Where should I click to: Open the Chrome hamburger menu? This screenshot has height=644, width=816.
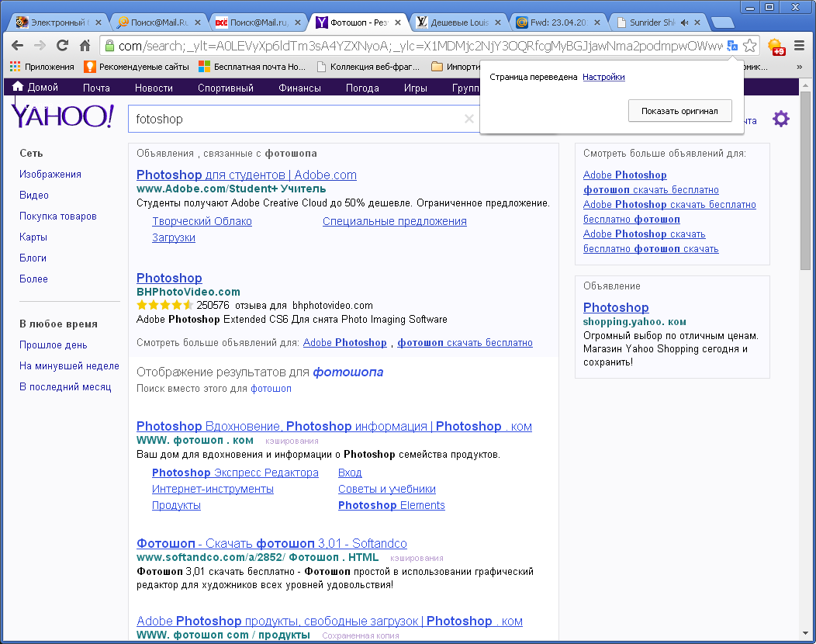(x=800, y=46)
